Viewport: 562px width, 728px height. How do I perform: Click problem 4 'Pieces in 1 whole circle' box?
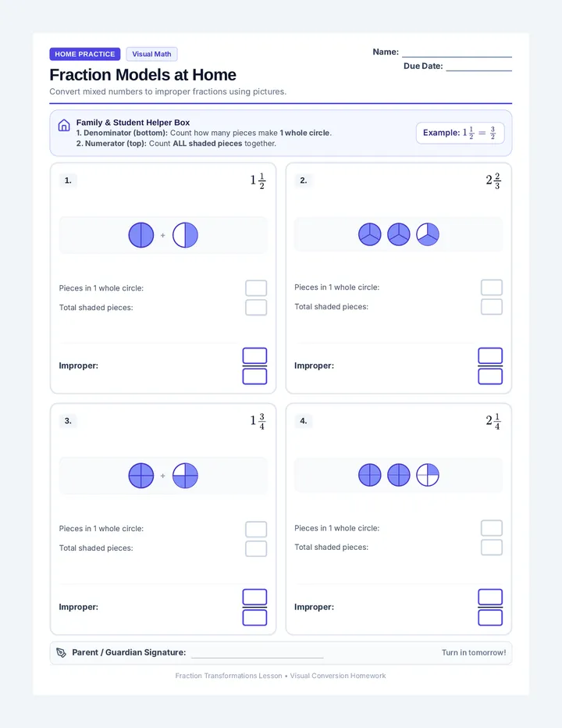(492, 528)
